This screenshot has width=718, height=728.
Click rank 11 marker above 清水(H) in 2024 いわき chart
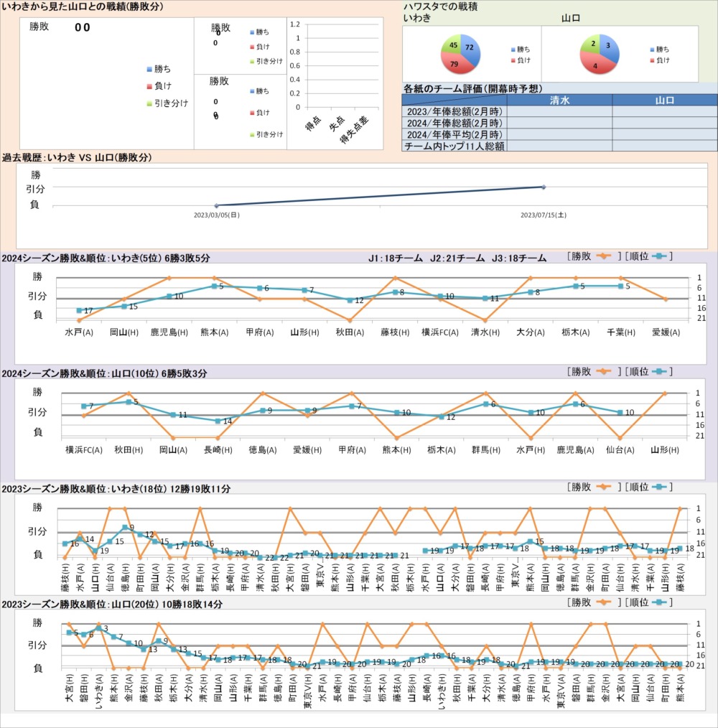[485, 299]
